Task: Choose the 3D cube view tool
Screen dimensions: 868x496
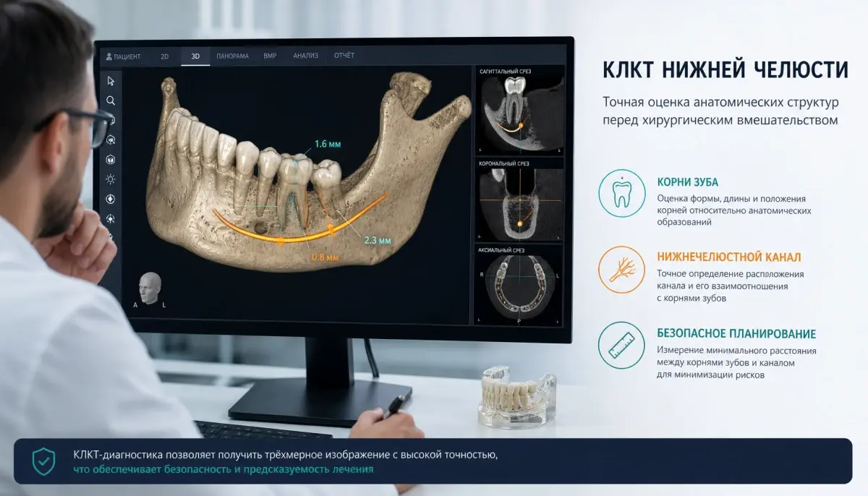Action: (111, 159)
